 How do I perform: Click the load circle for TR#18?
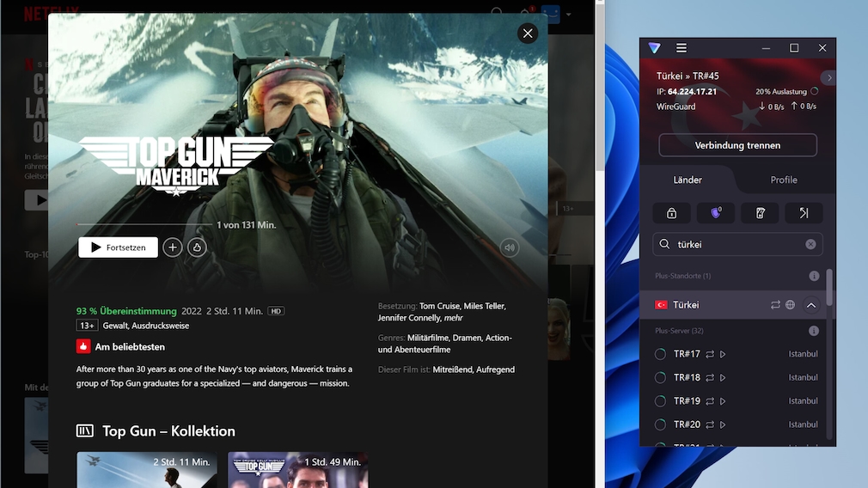click(660, 377)
